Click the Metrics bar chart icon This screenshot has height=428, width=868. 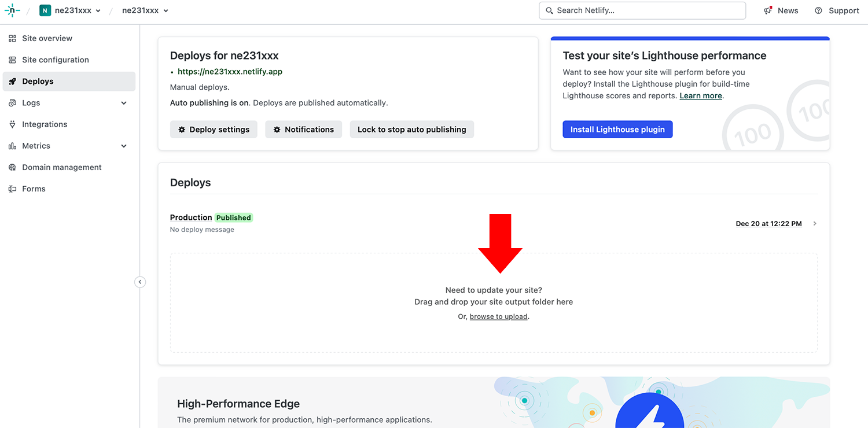(12, 146)
